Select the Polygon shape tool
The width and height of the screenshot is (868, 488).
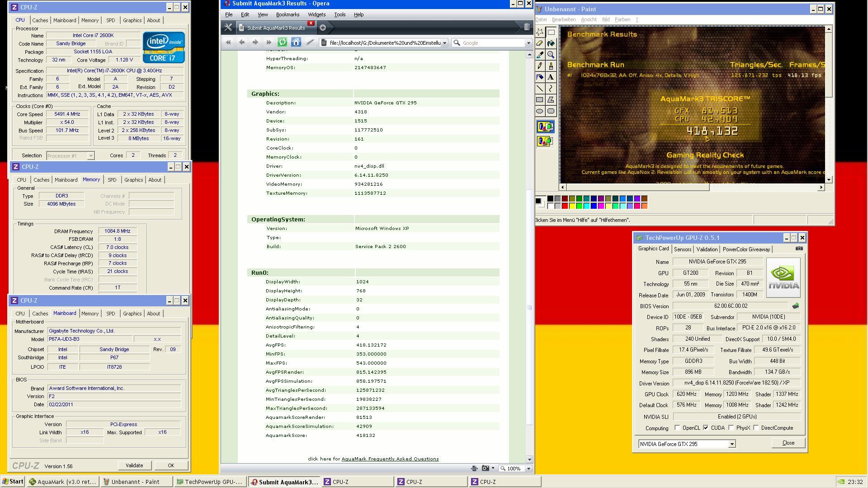(x=551, y=100)
